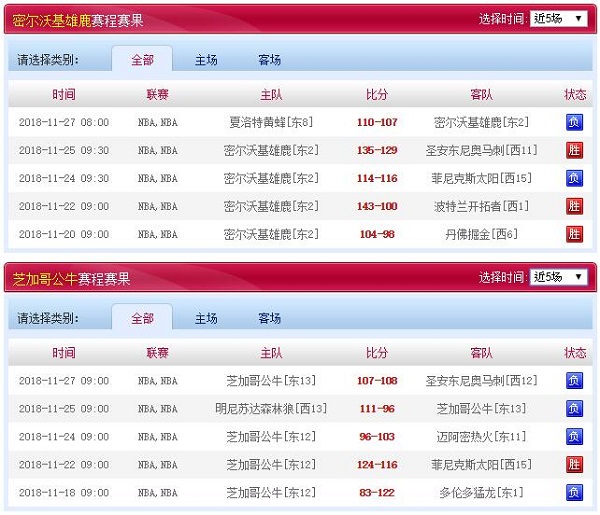Click date 2018-11-18 09:00

[64, 492]
